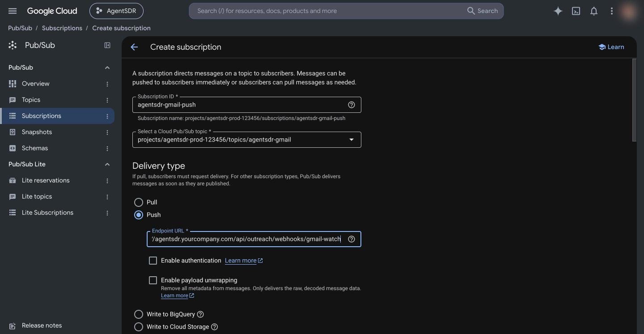Collapse the Pub/Sub section in sidebar

[x=107, y=68]
